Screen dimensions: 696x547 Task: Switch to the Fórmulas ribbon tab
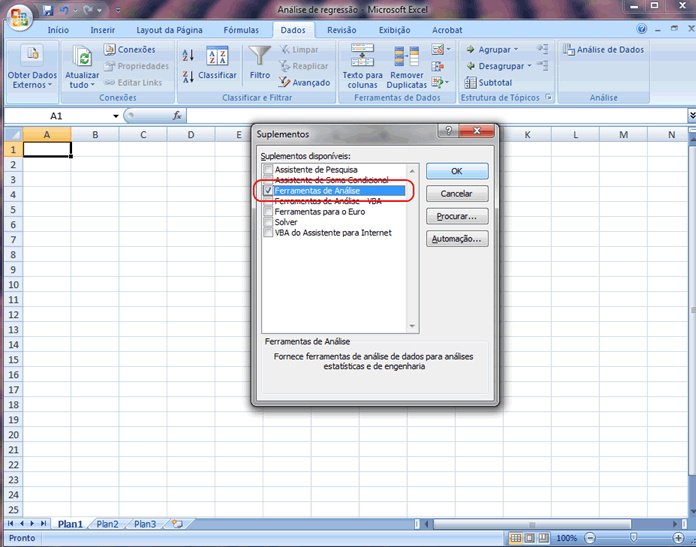240,30
